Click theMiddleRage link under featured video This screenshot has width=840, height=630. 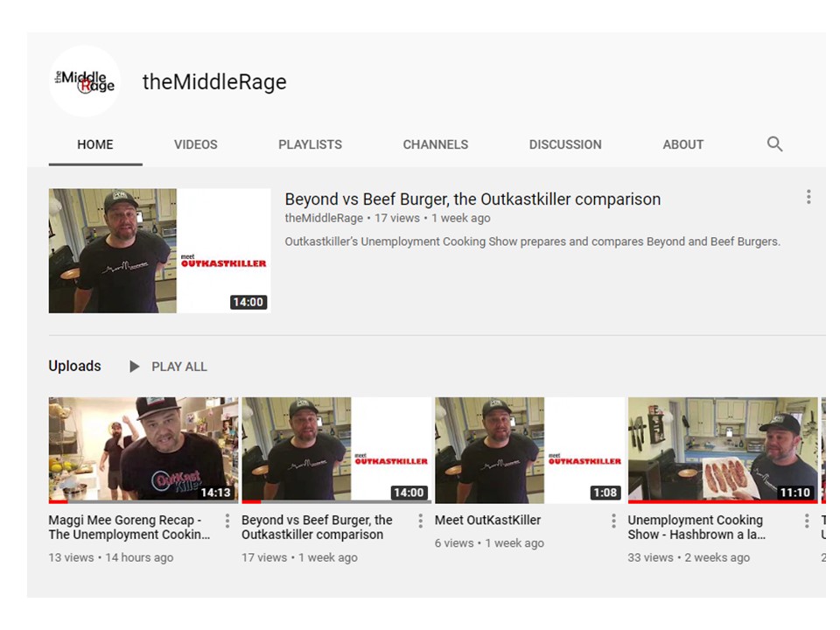click(324, 218)
